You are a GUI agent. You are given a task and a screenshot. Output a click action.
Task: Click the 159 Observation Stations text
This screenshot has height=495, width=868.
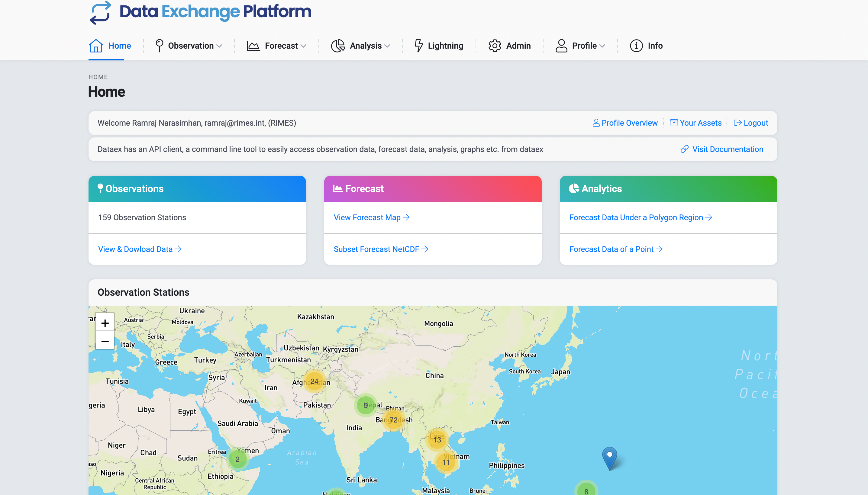click(x=142, y=217)
